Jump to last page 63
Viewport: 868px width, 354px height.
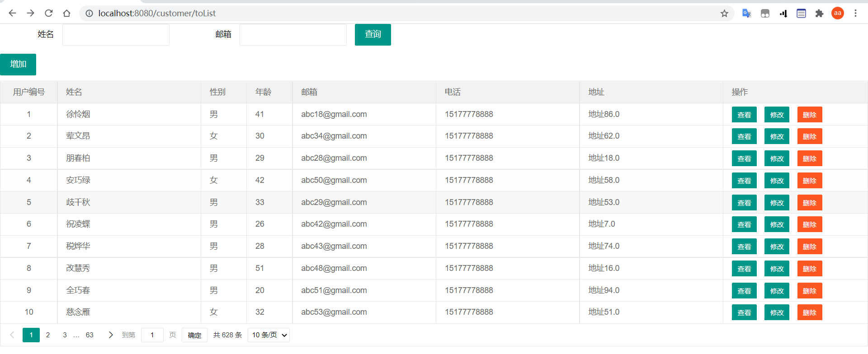point(90,335)
